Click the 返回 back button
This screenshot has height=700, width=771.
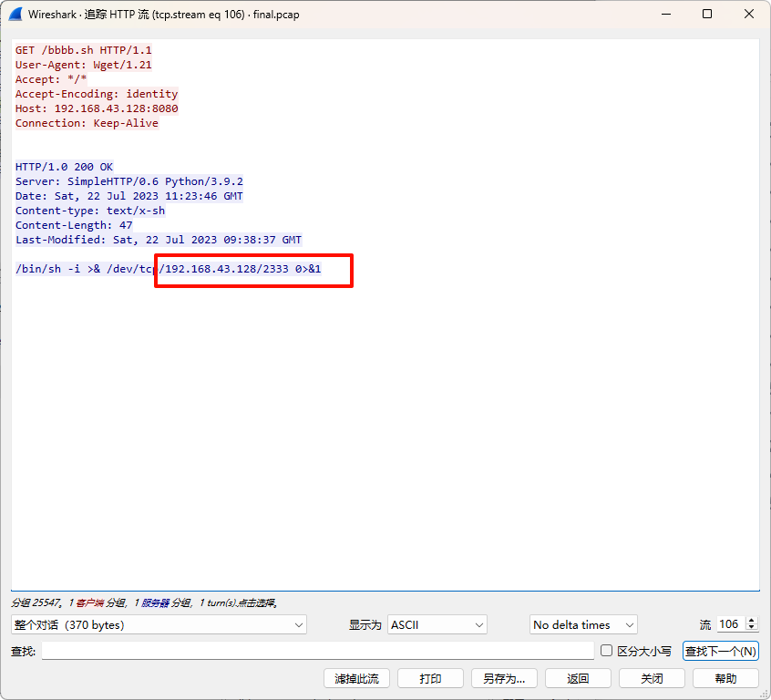pos(578,678)
